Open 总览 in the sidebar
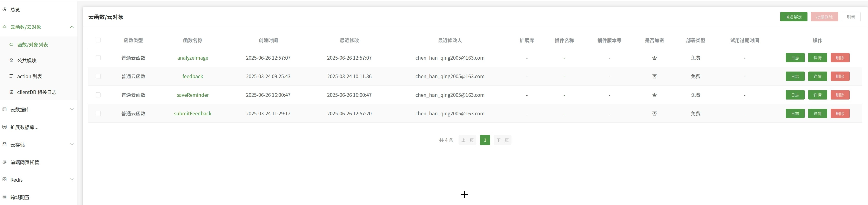Viewport: 868px width, 205px height. click(x=15, y=9)
